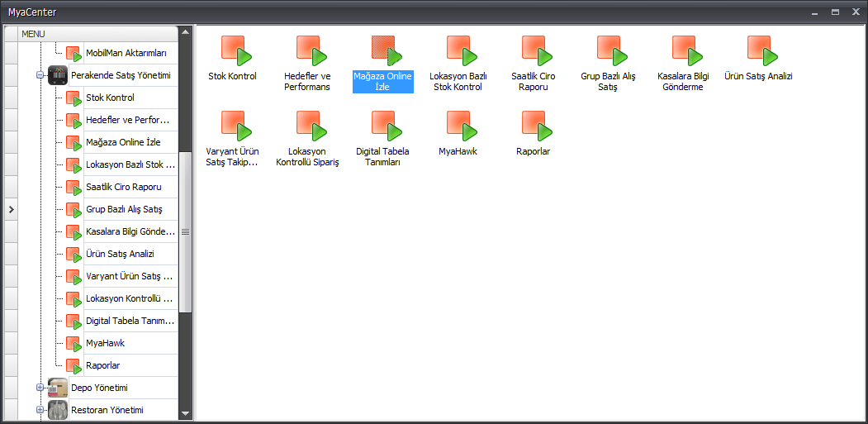Select Mağaza Online İzle in the tree
Screen dimensions: 868x424
123,142
